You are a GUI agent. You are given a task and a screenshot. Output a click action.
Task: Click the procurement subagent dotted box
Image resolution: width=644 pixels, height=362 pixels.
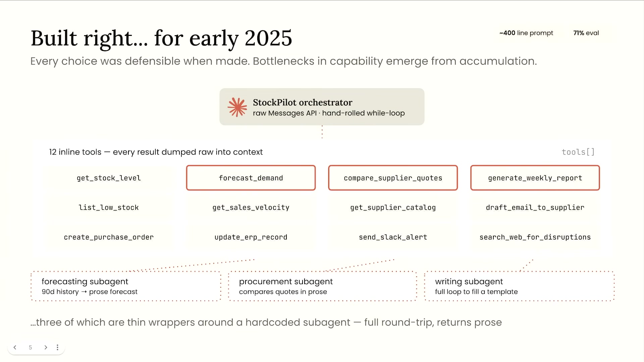tap(322, 286)
